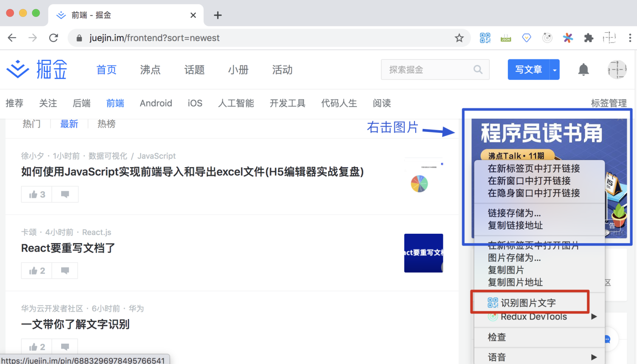
Task: Open the notifications bell
Action: (x=583, y=70)
